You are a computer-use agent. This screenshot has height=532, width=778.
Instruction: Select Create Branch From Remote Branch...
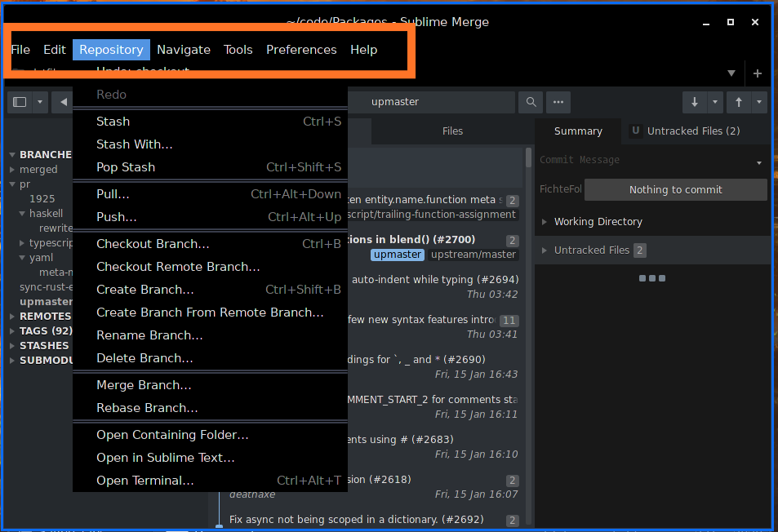210,312
